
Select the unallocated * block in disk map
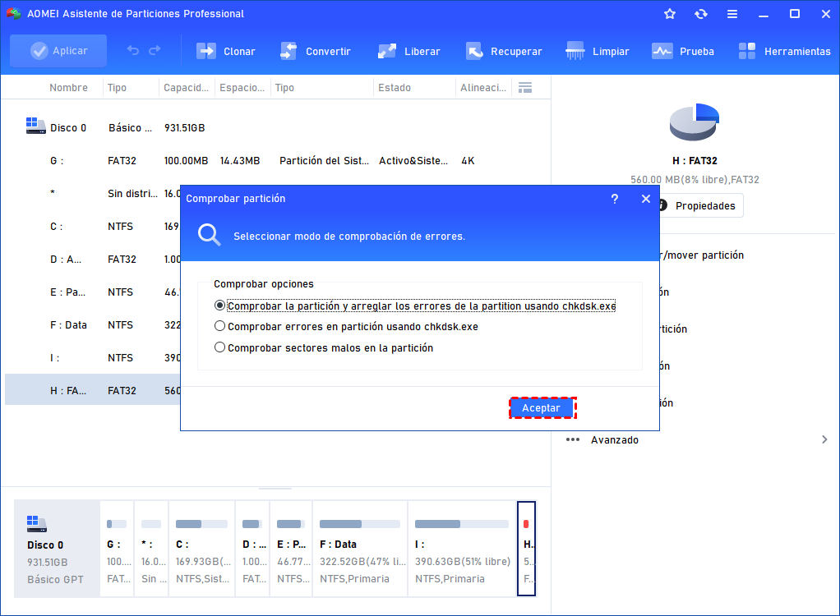coord(151,549)
